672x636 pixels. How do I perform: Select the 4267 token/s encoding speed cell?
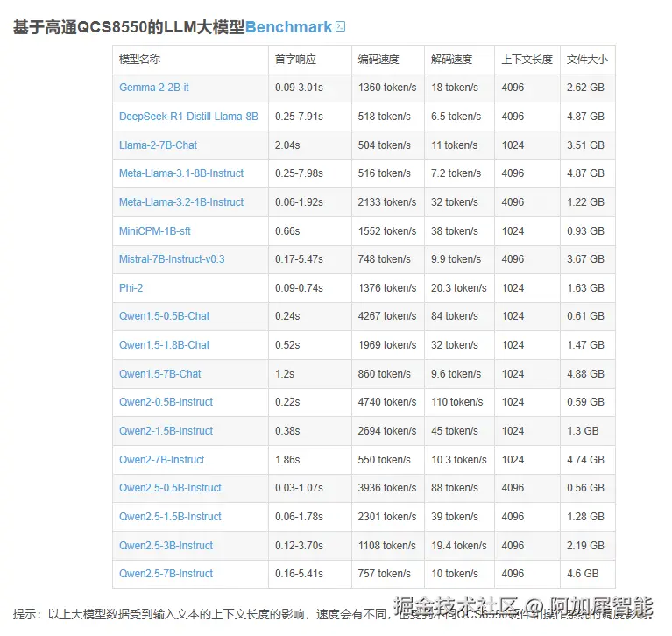pos(388,316)
